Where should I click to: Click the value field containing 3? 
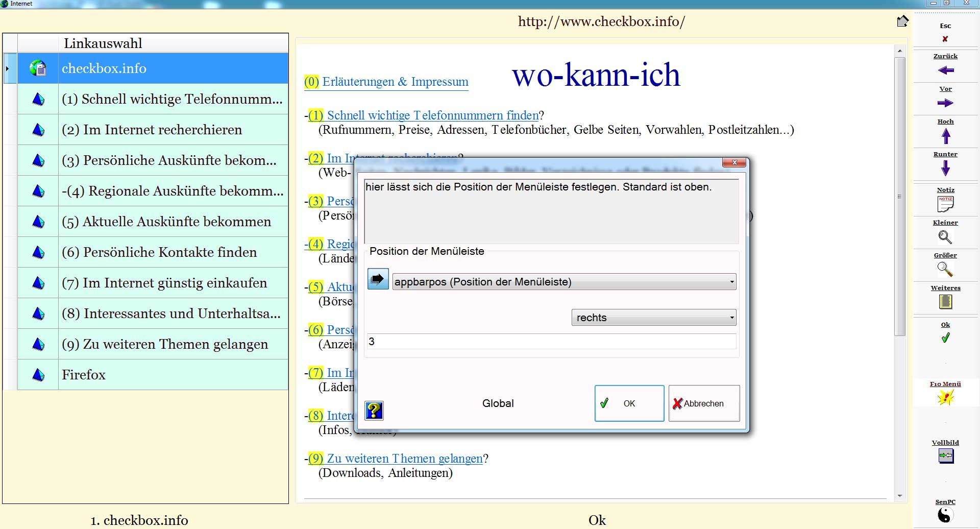coord(551,342)
